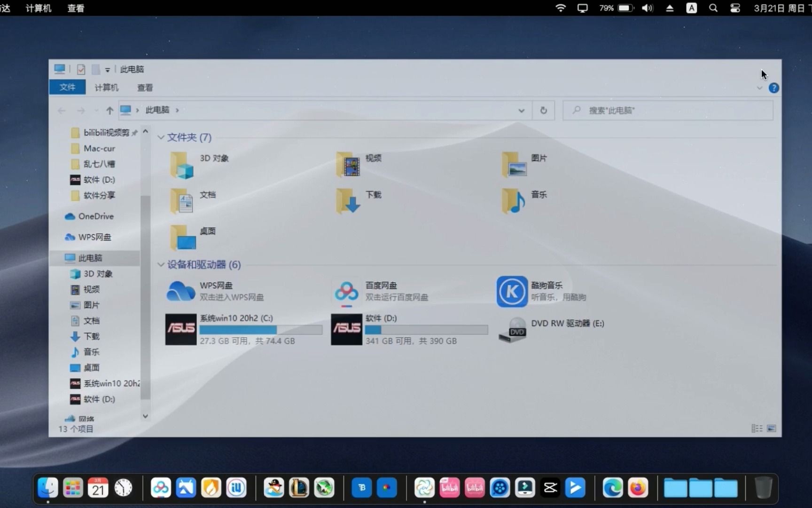Open the 下载 folder in main pane
The height and width of the screenshot is (508, 812).
(x=359, y=201)
